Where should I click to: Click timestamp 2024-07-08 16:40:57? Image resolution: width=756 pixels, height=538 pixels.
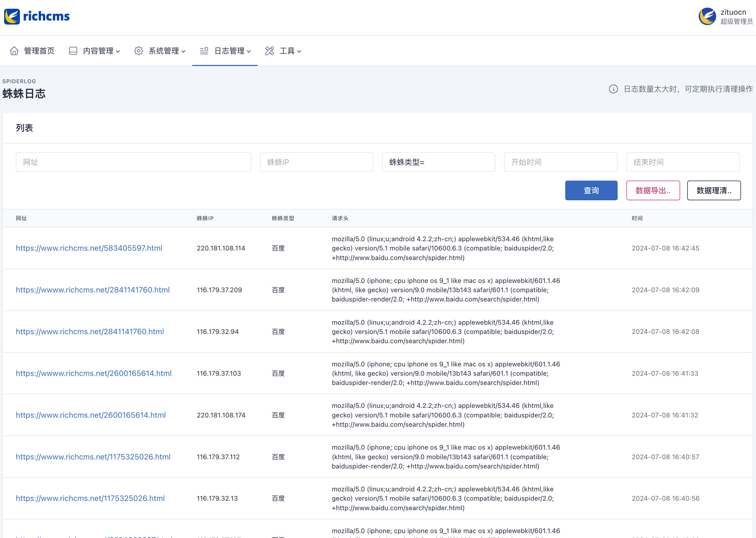(665, 457)
